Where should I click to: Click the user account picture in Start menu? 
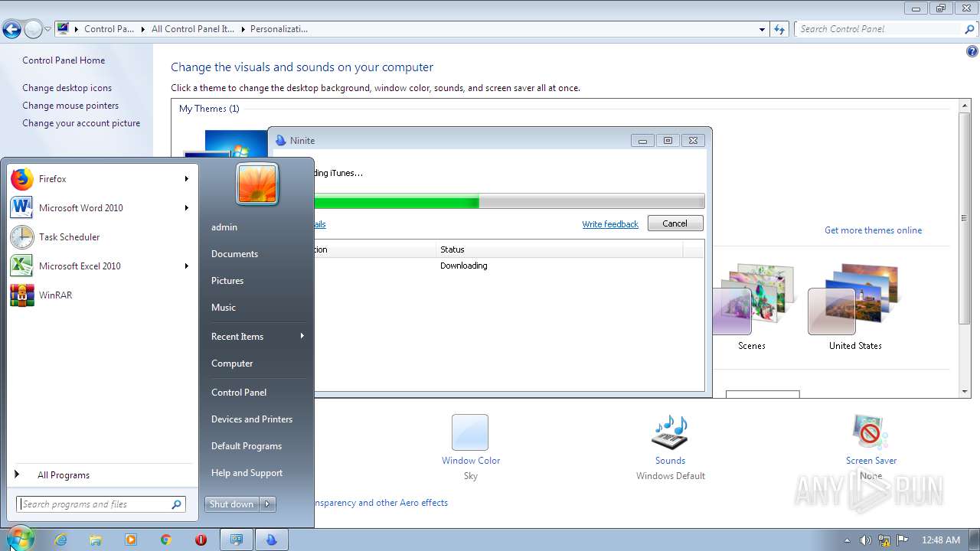tap(257, 184)
